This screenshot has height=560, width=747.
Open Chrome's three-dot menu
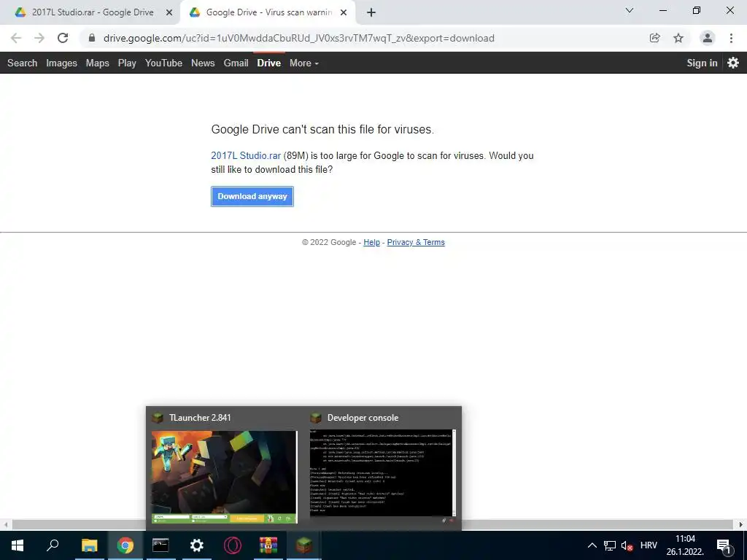tap(731, 38)
